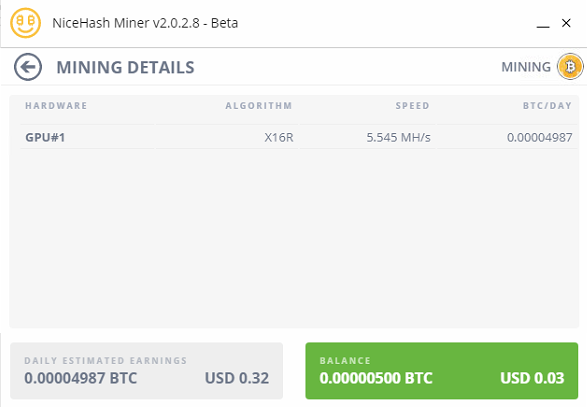587x407 pixels.
Task: Click the orange Bitcoin mining icon
Action: 570,67
